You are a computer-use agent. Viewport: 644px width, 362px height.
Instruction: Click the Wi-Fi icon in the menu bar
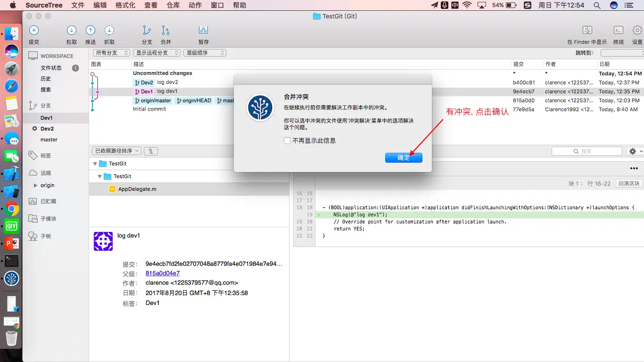click(467, 5)
